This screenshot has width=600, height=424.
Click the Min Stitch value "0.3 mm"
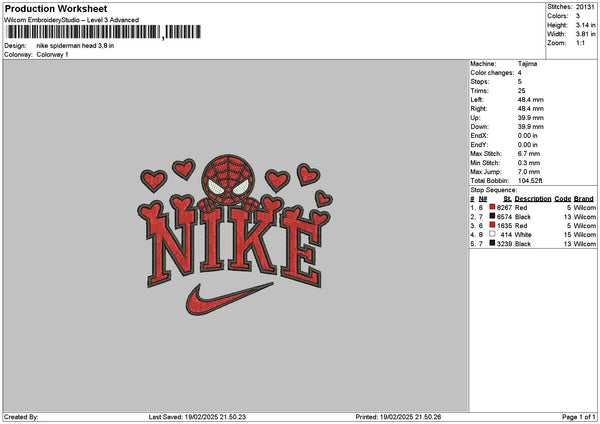[529, 163]
